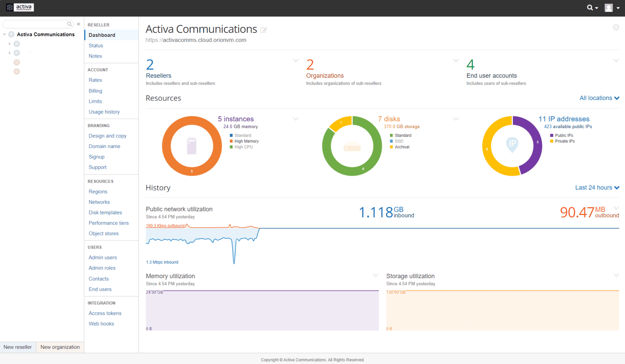Select the first organization icon in the tree

point(17,62)
